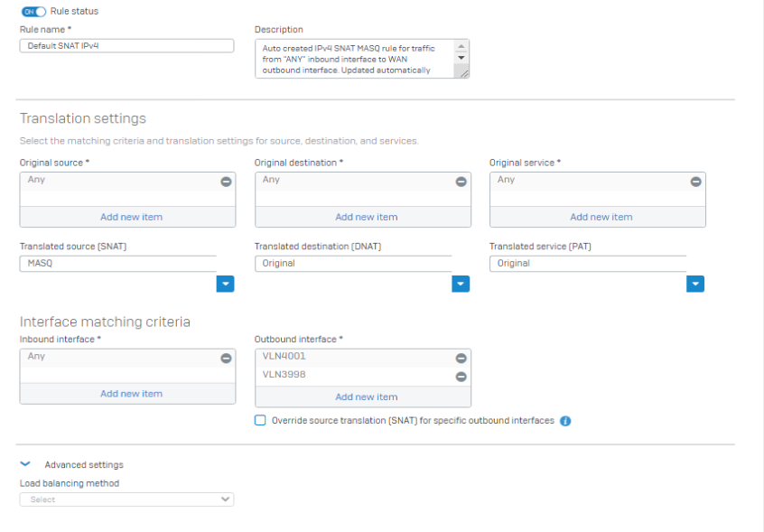Viewport: 764px width, 532px height.
Task: Remove Any from Original source list
Action: [x=226, y=182]
